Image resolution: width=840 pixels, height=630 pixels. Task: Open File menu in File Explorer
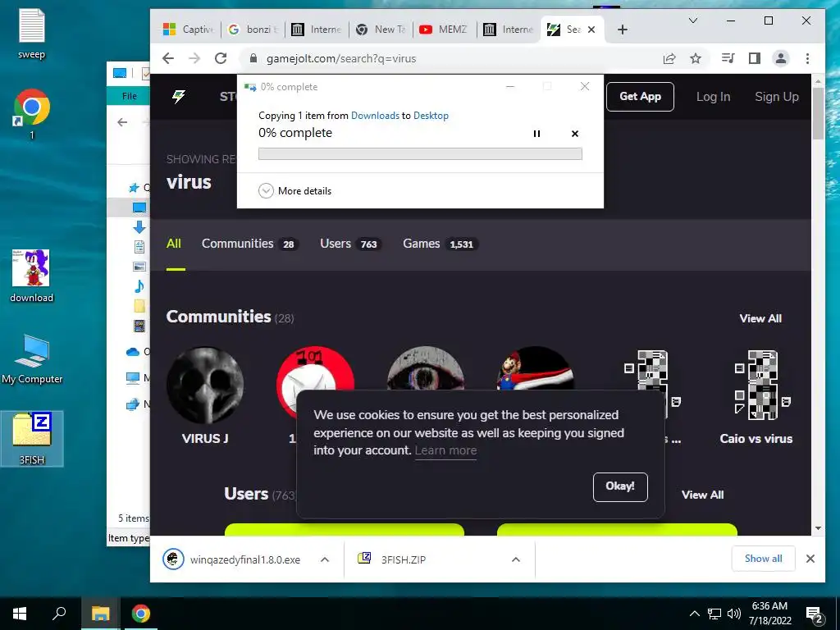pyautogui.click(x=129, y=96)
